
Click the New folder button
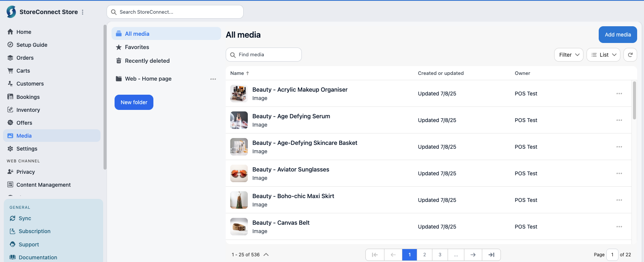[134, 102]
